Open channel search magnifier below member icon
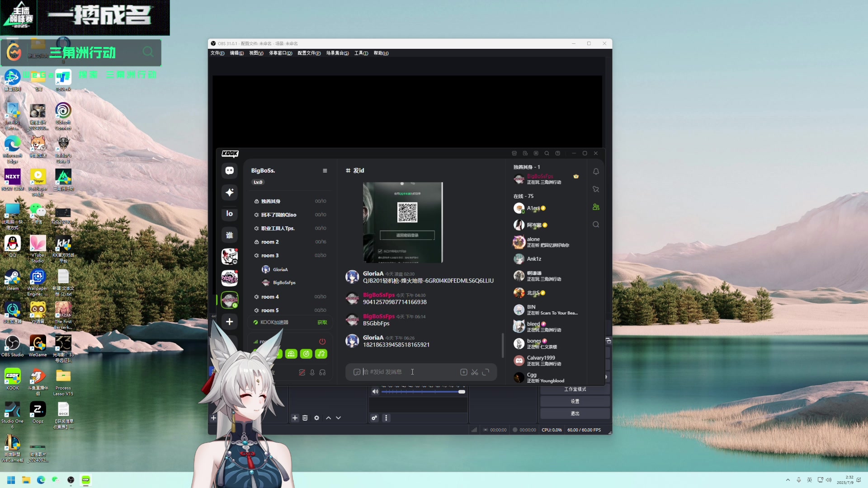This screenshot has width=868, height=488. tap(596, 225)
